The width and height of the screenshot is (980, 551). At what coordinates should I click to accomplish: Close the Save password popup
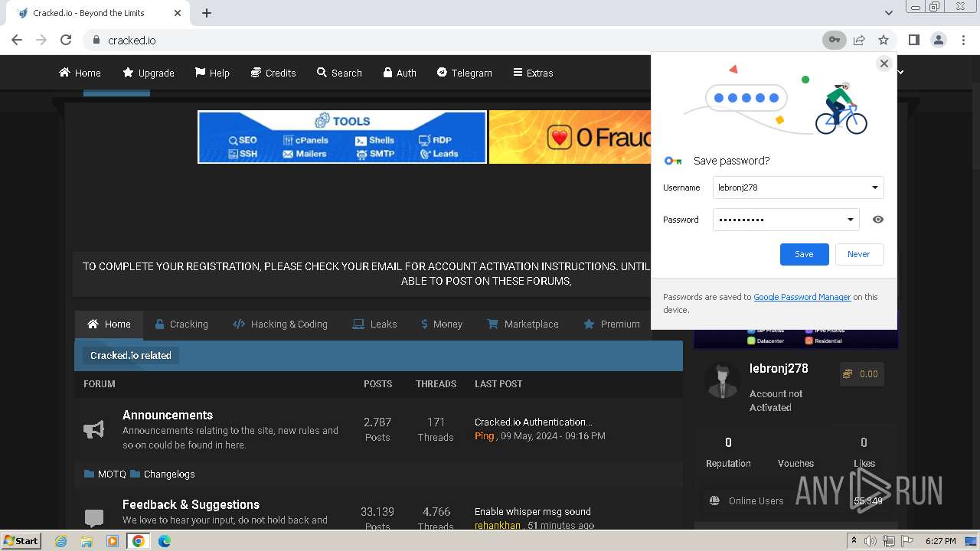[x=884, y=64]
